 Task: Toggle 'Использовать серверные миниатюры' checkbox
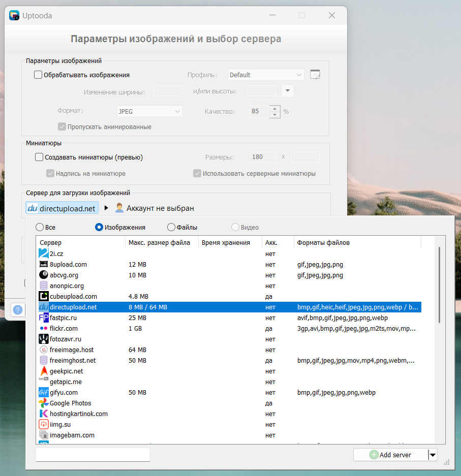[x=197, y=173]
